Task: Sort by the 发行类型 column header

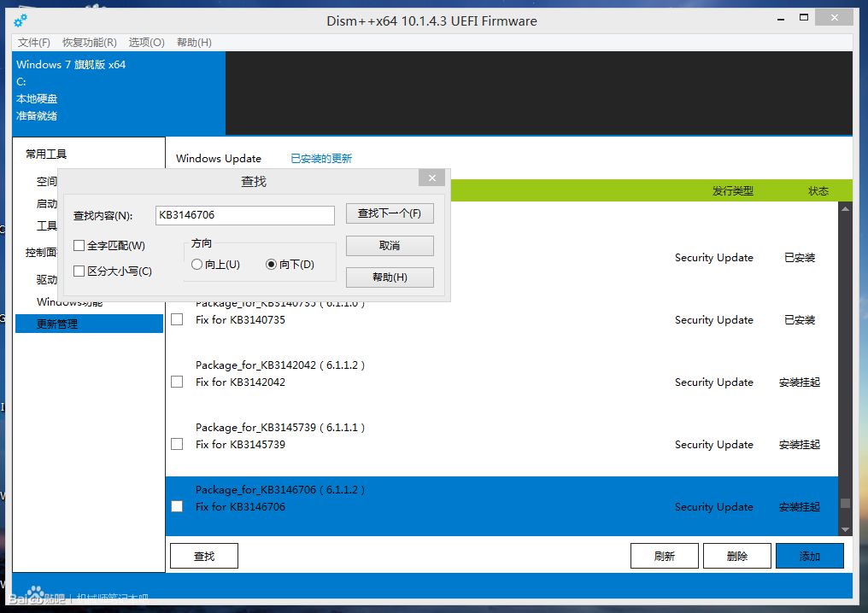Action: [733, 191]
